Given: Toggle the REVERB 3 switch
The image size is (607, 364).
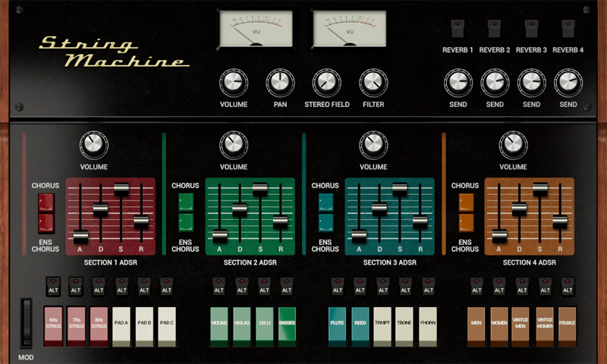Looking at the screenshot, I should click(x=531, y=29).
